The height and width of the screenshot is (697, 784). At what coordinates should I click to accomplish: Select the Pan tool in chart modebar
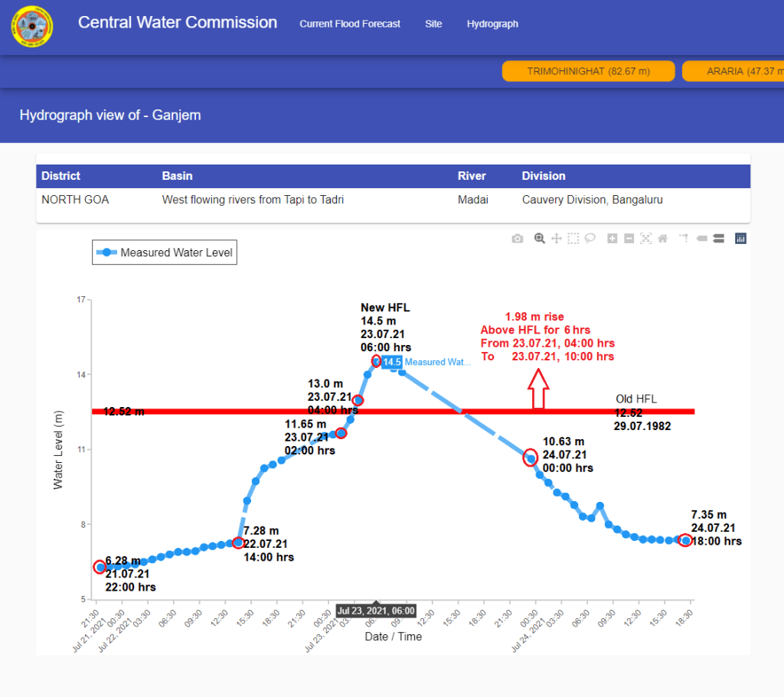click(557, 239)
